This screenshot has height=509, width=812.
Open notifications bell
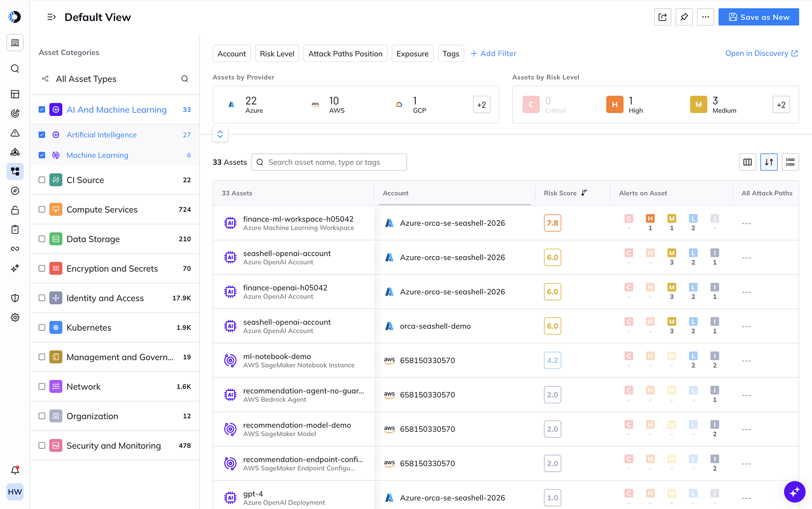(15, 470)
